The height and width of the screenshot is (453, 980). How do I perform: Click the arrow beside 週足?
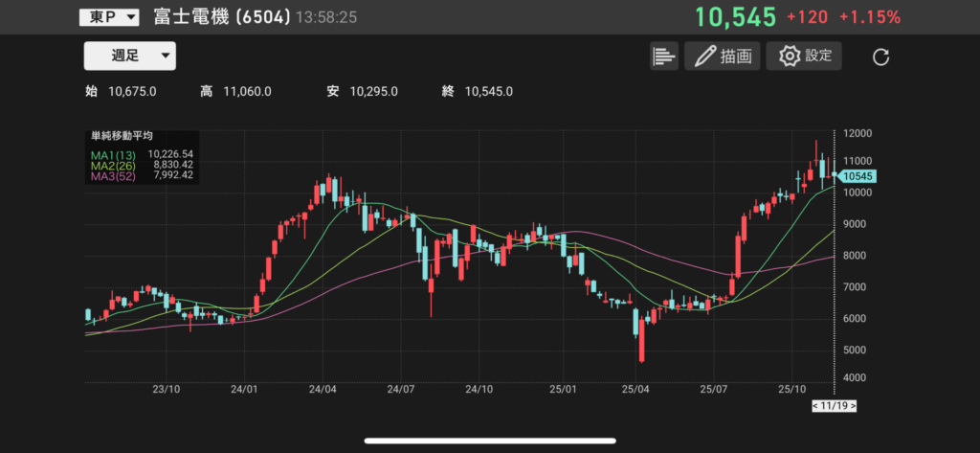[x=165, y=57]
